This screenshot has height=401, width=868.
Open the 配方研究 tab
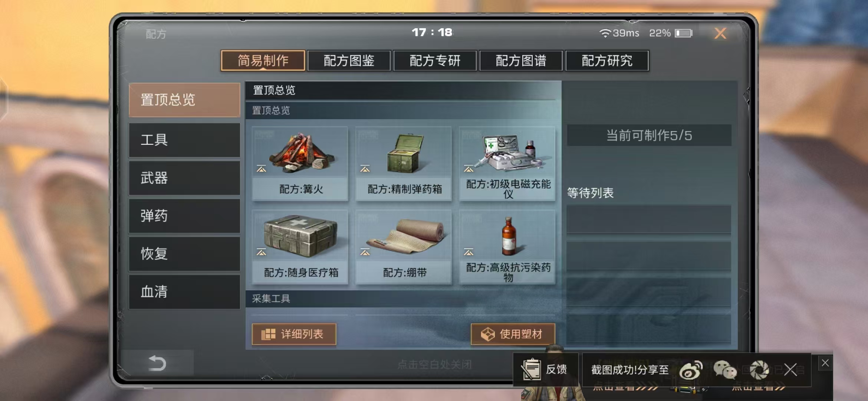click(x=607, y=61)
